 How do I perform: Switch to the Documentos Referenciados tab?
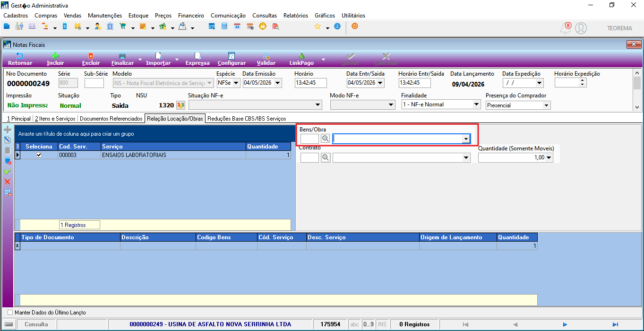(111, 119)
